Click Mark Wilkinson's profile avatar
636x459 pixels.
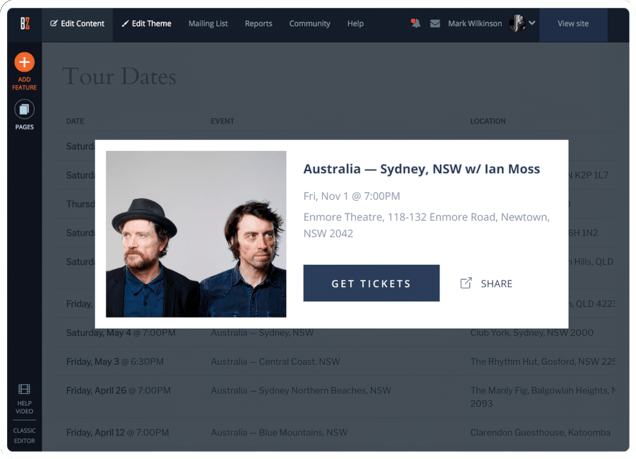tap(517, 23)
